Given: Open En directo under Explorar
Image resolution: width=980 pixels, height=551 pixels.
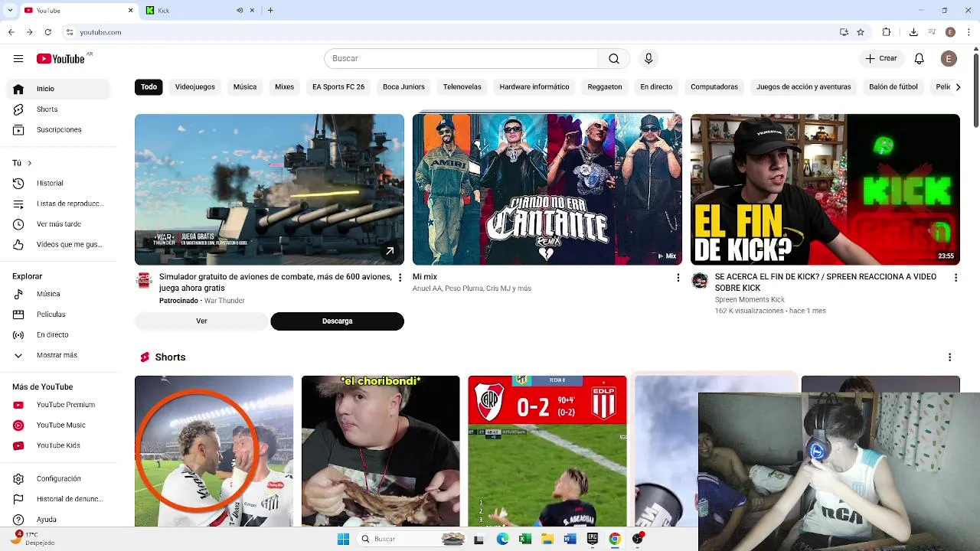Looking at the screenshot, I should [x=58, y=335].
